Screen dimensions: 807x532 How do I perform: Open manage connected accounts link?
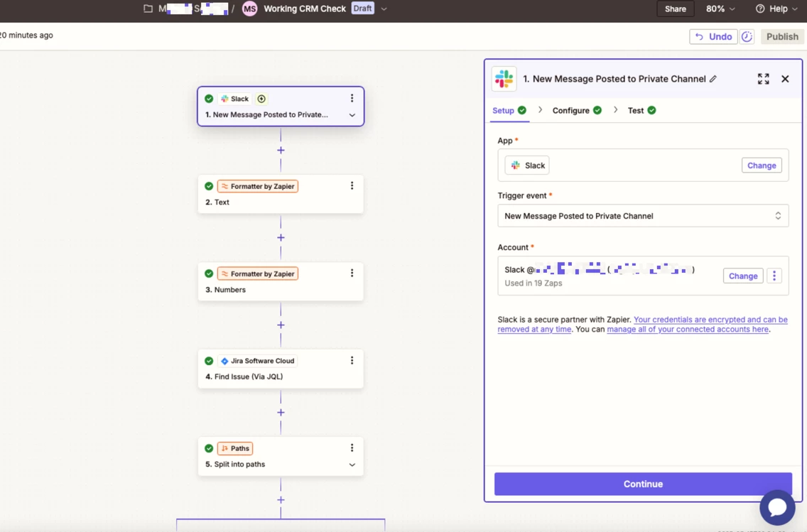(688, 330)
